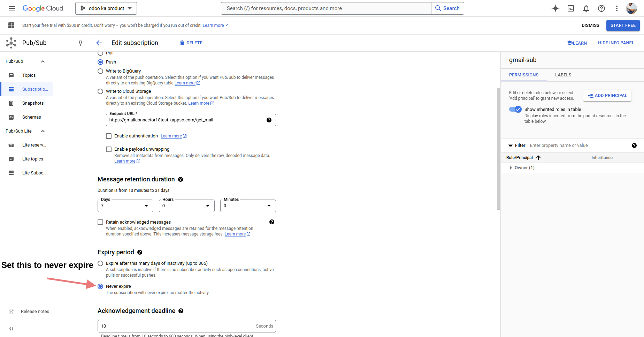
Task: Click the Add Principal button
Action: point(607,96)
